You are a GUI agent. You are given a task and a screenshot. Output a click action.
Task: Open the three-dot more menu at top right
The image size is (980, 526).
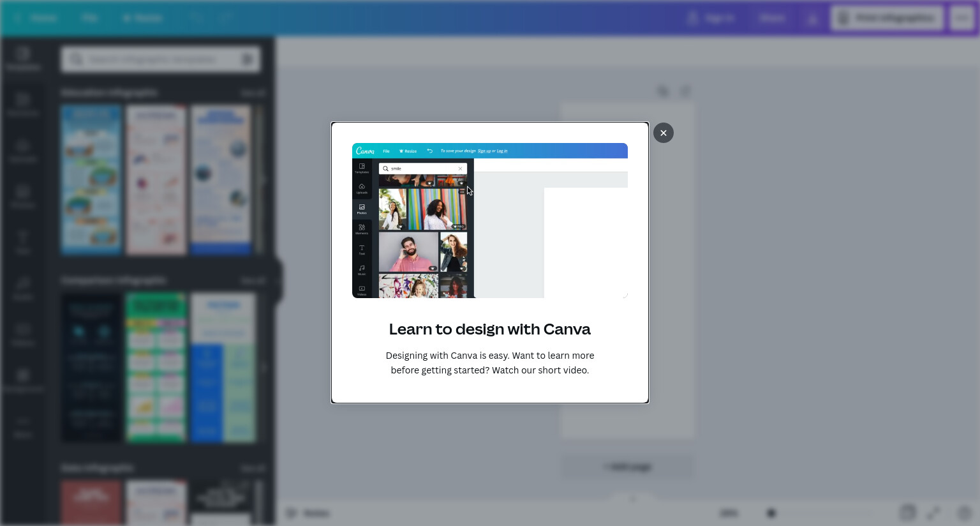pos(961,18)
